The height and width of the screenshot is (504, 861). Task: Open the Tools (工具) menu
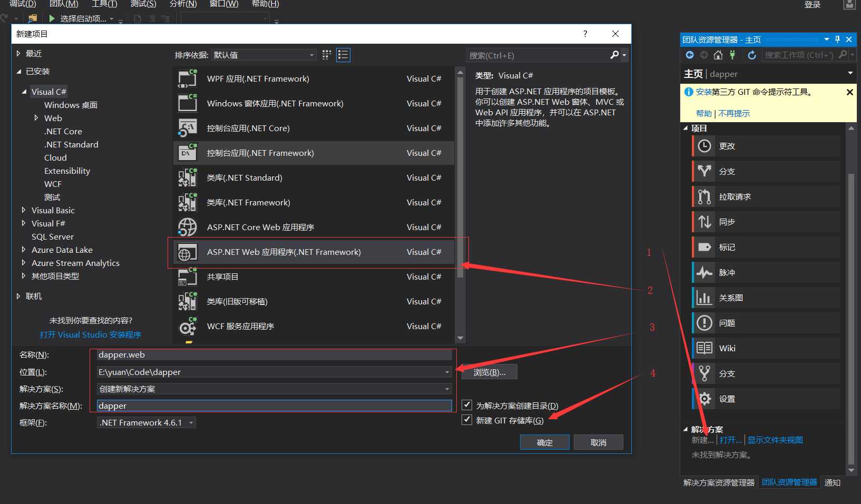click(104, 4)
